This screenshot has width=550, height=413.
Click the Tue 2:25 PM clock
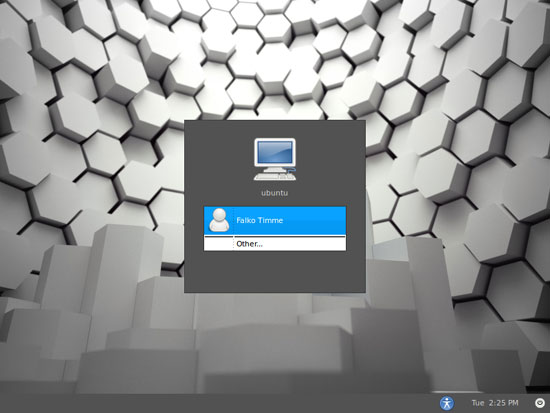(x=495, y=403)
